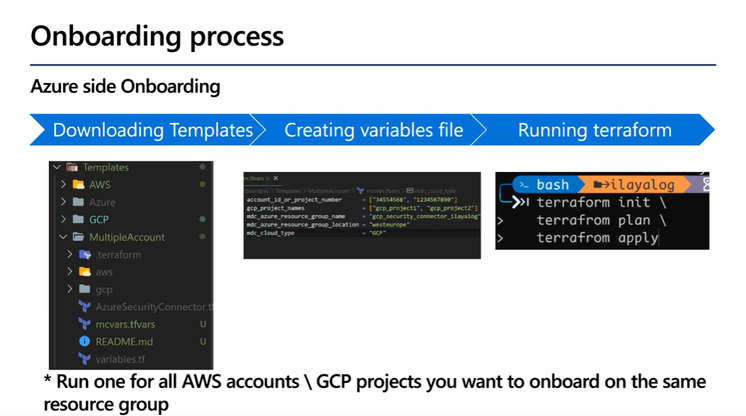Expand the lowercase gcp folder chevron
This screenshot has height=416, width=746.
click(x=71, y=289)
